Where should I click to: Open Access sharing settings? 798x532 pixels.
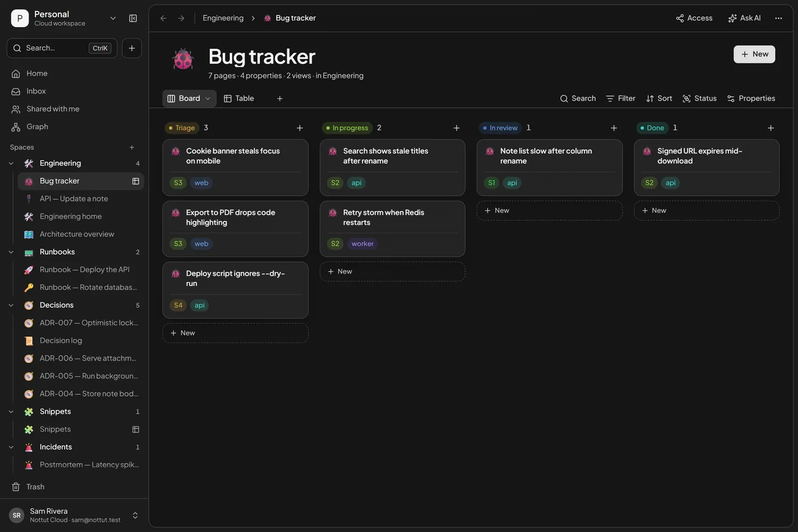click(694, 18)
